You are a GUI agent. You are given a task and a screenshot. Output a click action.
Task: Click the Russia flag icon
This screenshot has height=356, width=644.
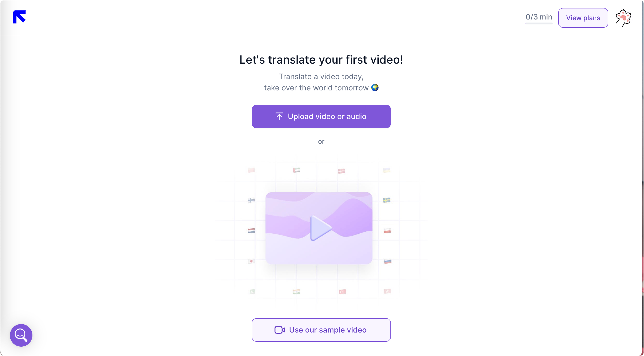click(388, 261)
